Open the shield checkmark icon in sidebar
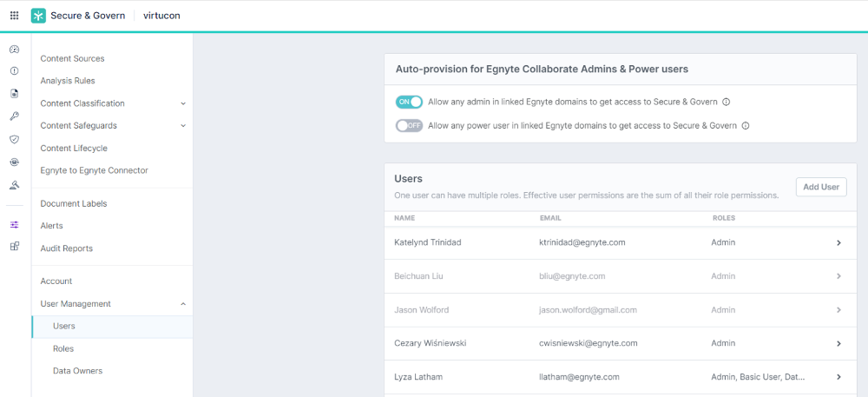This screenshot has width=868, height=397. (x=15, y=139)
